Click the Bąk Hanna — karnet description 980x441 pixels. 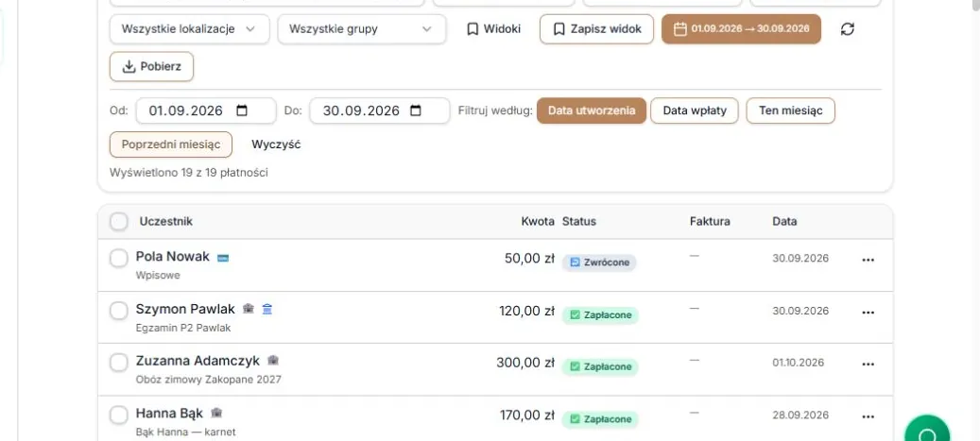point(185,432)
